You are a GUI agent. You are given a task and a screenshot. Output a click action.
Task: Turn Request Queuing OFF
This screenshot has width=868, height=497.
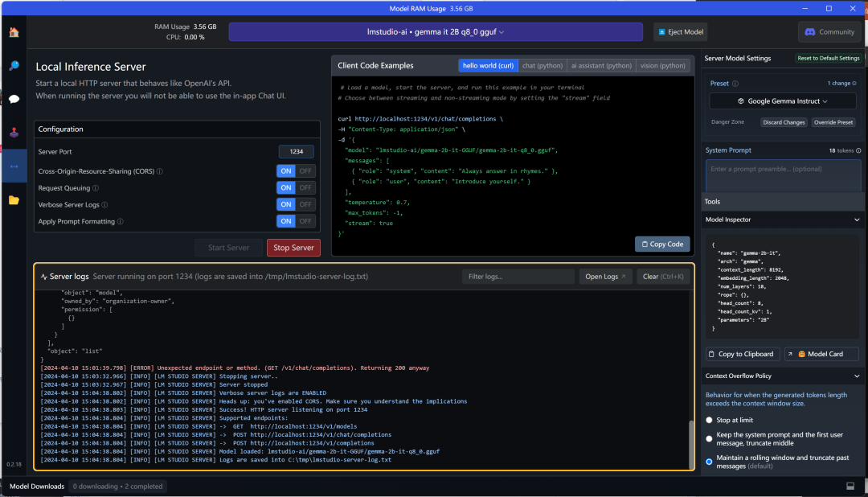pyautogui.click(x=305, y=187)
